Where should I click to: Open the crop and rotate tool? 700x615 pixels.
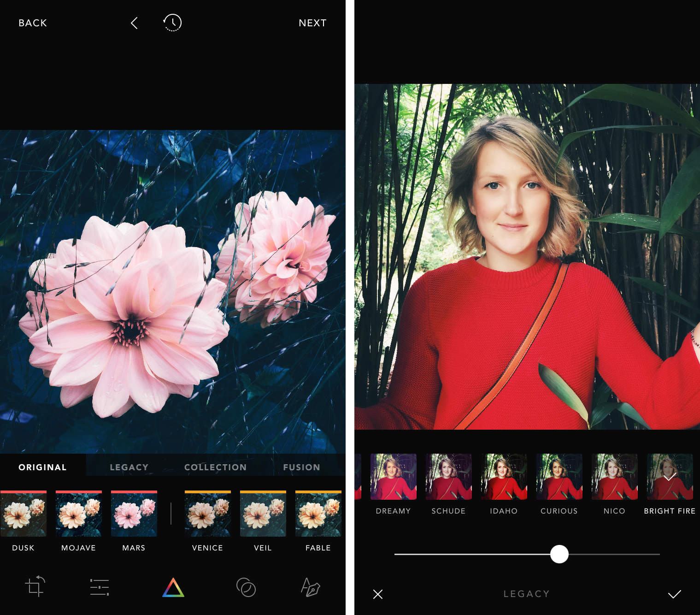pyautogui.click(x=35, y=586)
